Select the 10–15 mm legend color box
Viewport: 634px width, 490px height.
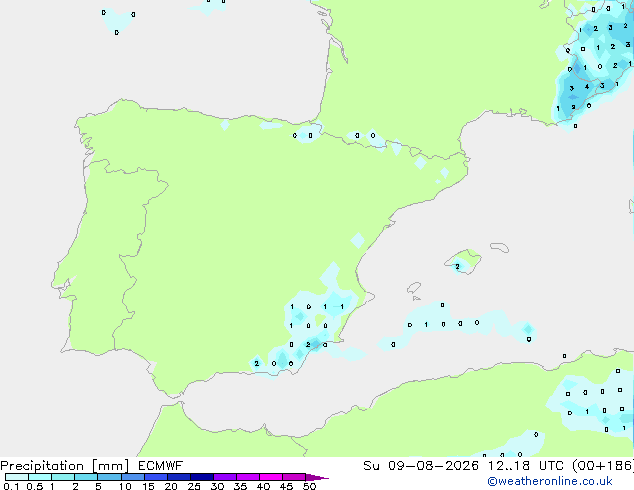[x=132, y=477]
